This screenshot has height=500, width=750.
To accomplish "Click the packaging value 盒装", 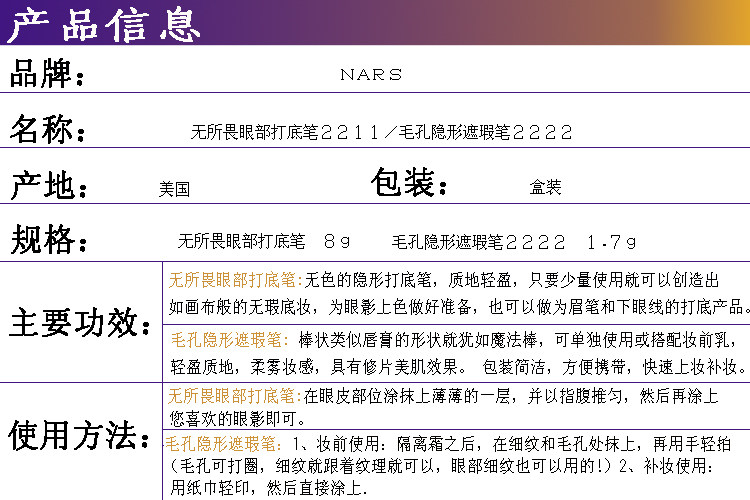I will (545, 187).
